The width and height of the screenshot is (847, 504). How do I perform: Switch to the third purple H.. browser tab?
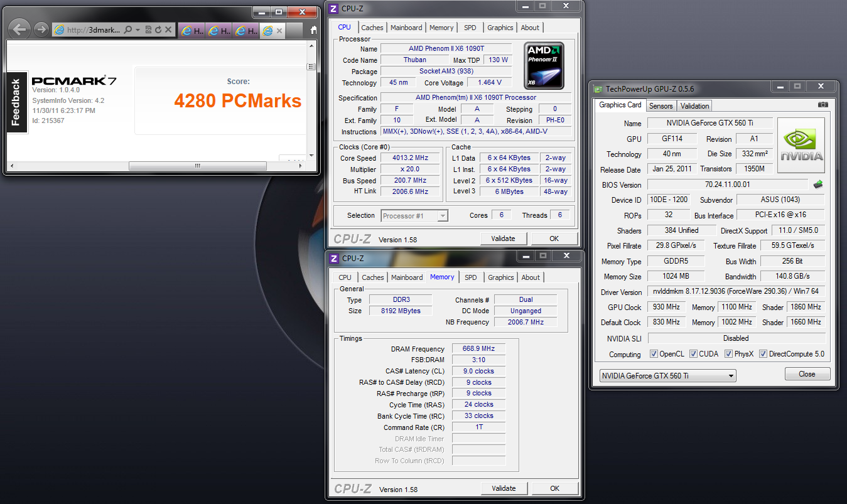[245, 30]
